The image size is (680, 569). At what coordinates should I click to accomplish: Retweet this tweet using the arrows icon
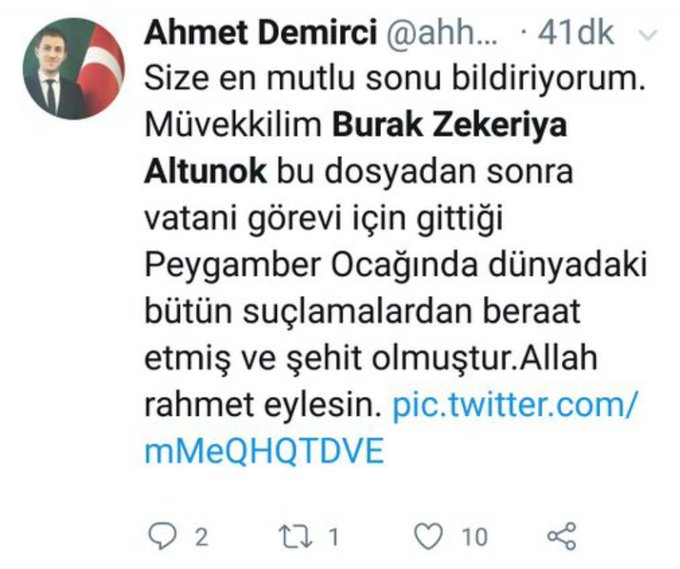(295, 536)
